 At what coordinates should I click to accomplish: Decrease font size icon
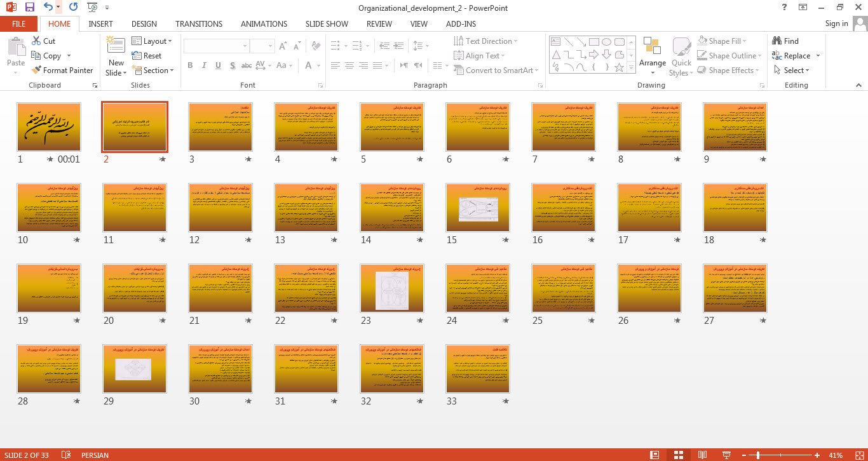pyautogui.click(x=297, y=46)
